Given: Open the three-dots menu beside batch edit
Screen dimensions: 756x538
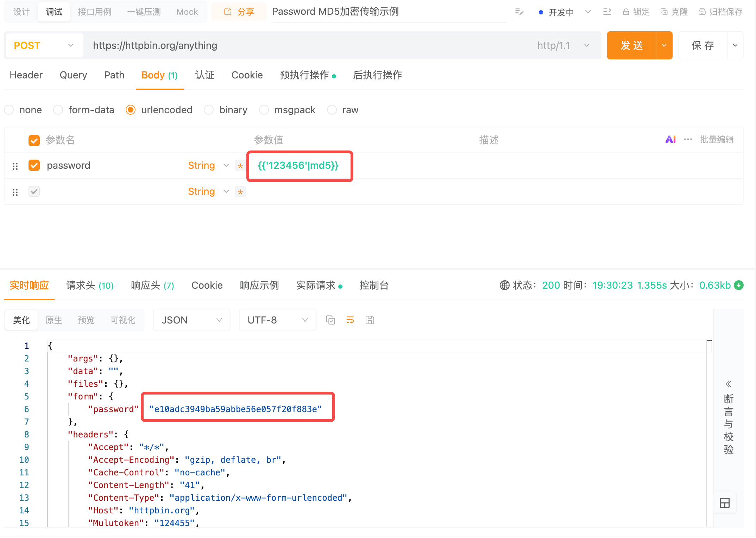Looking at the screenshot, I should (x=688, y=140).
